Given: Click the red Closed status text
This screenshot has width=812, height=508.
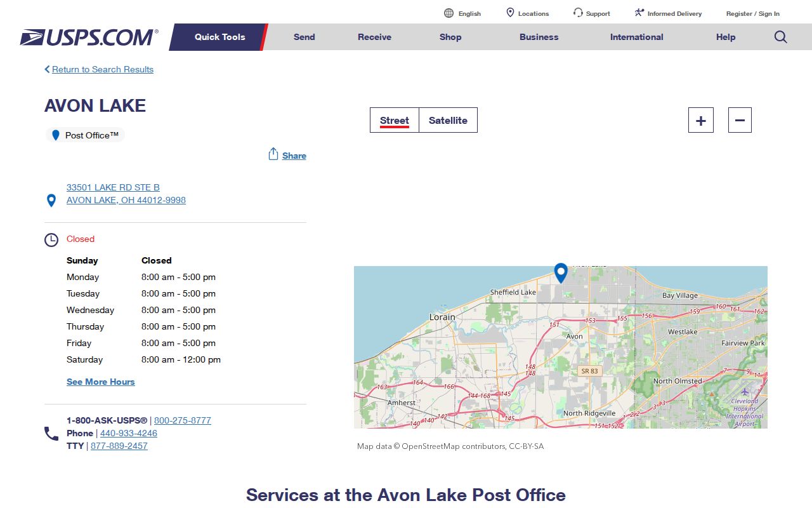Looking at the screenshot, I should tap(81, 239).
